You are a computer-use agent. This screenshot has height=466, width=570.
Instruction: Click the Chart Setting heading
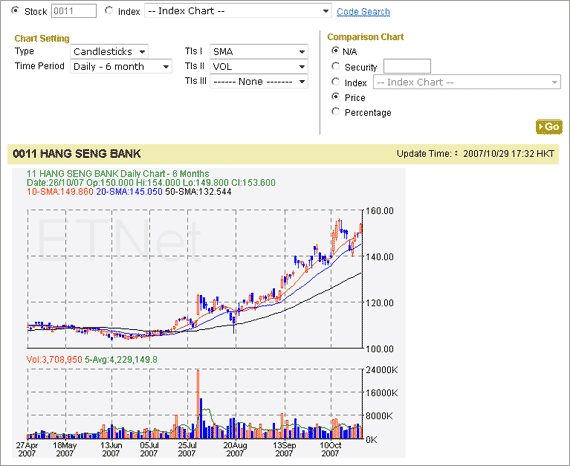(x=42, y=39)
